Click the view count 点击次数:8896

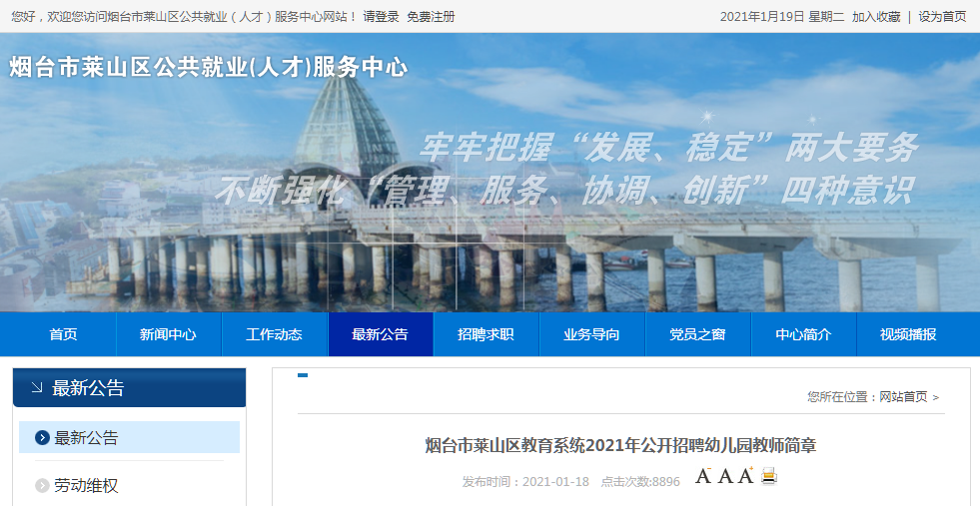(x=640, y=482)
